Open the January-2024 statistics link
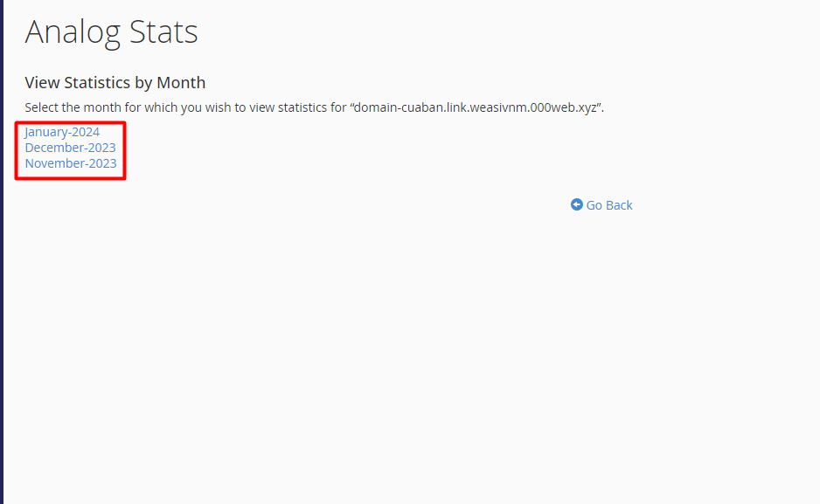 (x=62, y=132)
